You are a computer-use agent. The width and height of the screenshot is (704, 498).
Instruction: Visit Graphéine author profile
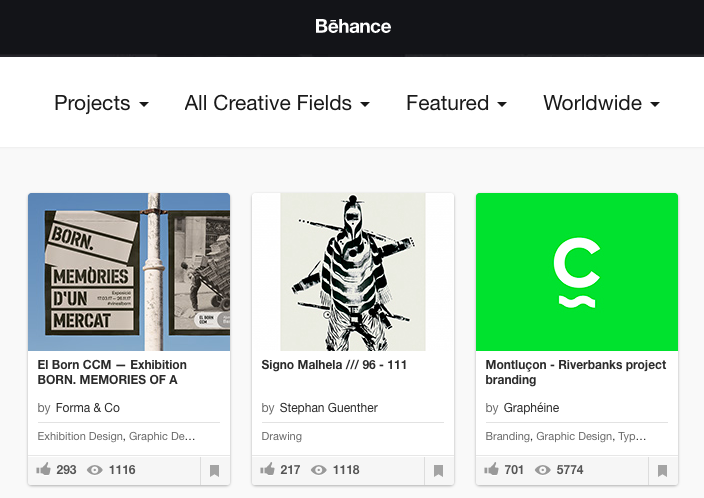coord(531,408)
